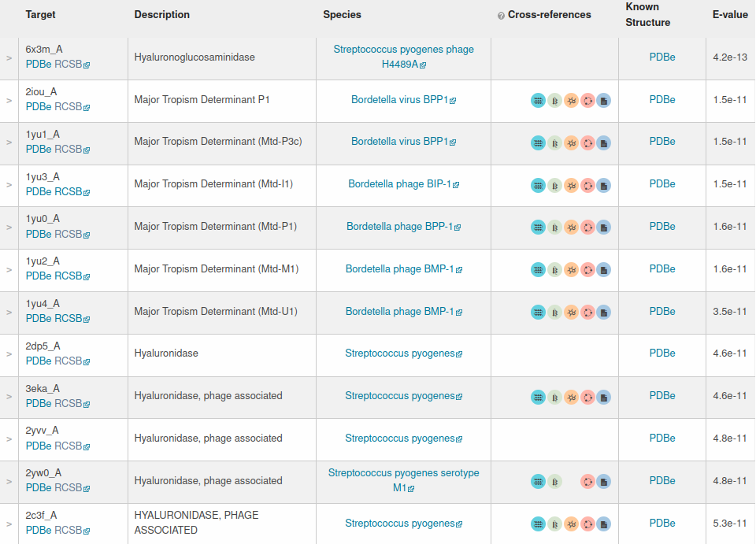Click the orange molecule icon in the 1yu3_A row
Image resolution: width=756 pixels, height=544 pixels.
572,186
